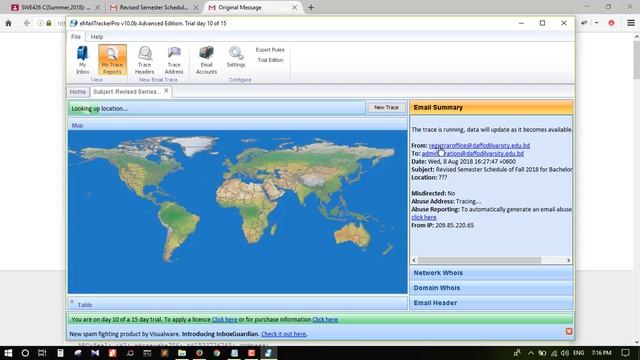Viewport: 640px width, 360px height.
Task: Choose Export Rules in ribbon
Action: pyautogui.click(x=270, y=50)
